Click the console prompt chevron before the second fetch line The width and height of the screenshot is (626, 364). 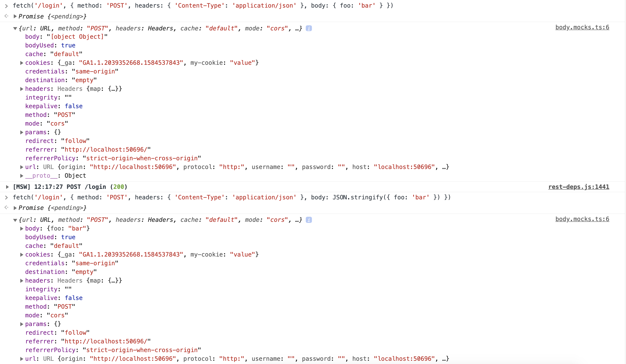6,197
